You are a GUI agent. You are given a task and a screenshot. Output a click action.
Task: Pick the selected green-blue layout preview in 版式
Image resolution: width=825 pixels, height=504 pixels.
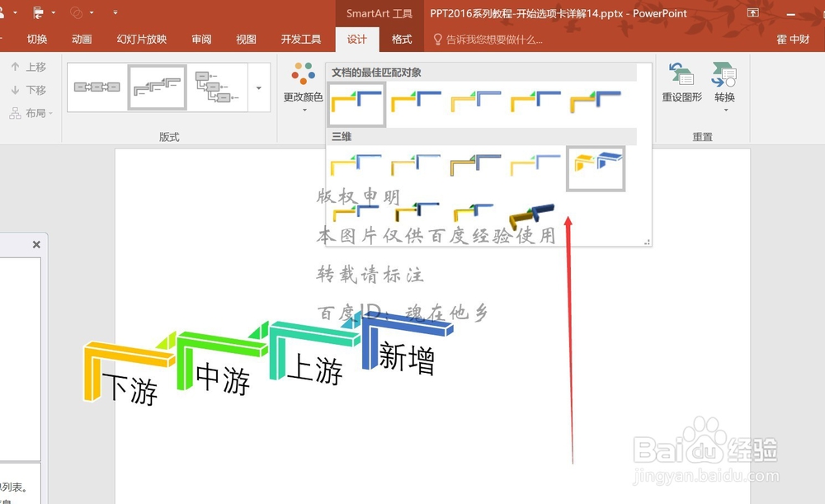point(157,86)
